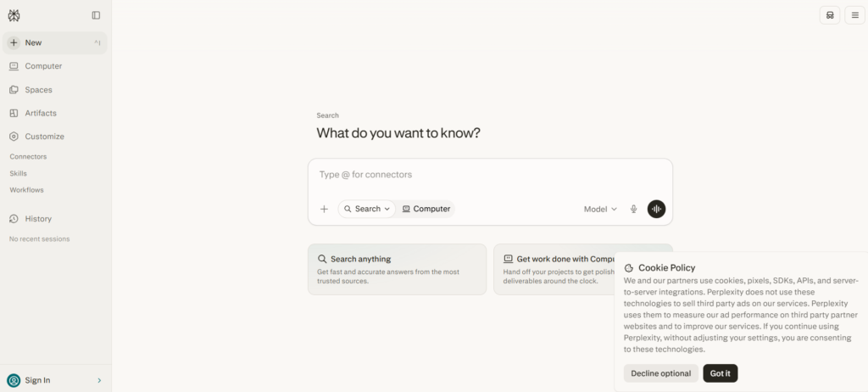Open the Model dropdown
This screenshot has height=392, width=868.
coord(600,209)
